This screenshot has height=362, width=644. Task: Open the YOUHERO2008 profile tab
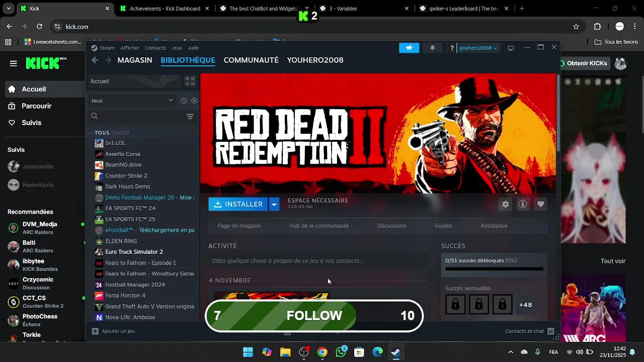pos(315,60)
